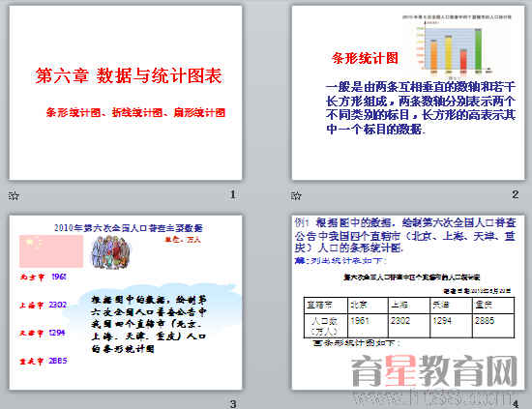Click the orange bar in the slide 2 chart
Viewport: 532px width, 409px height.
pos(433,56)
